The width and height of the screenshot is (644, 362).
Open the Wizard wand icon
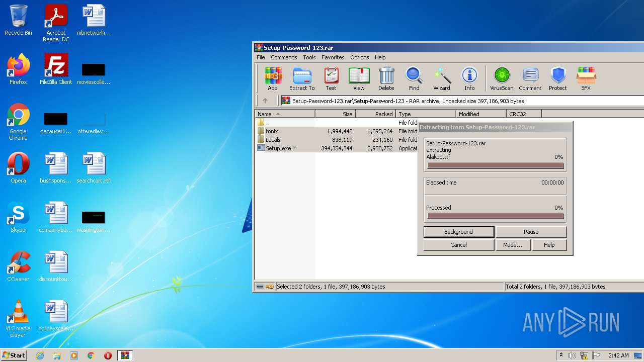(442, 79)
